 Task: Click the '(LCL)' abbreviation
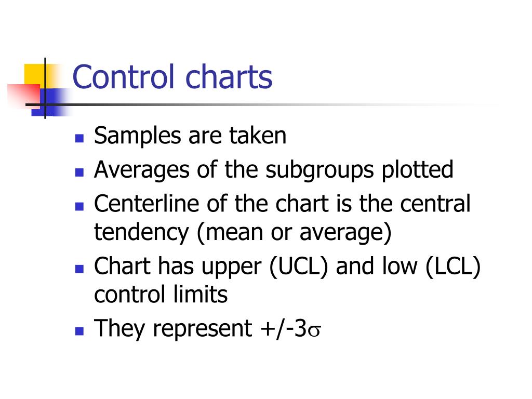tap(453, 267)
